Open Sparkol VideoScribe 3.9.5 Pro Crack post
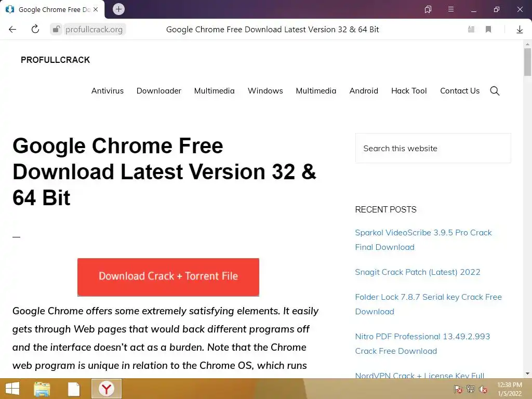This screenshot has width=532, height=399. pyautogui.click(x=423, y=240)
